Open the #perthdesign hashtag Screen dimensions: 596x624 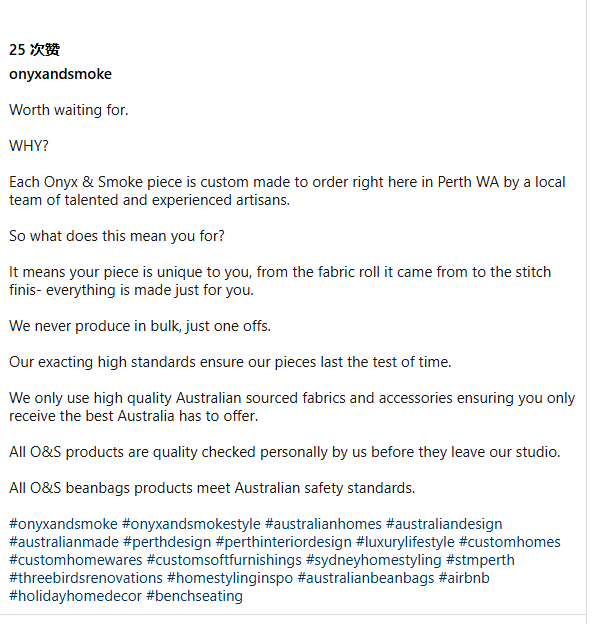tap(167, 542)
